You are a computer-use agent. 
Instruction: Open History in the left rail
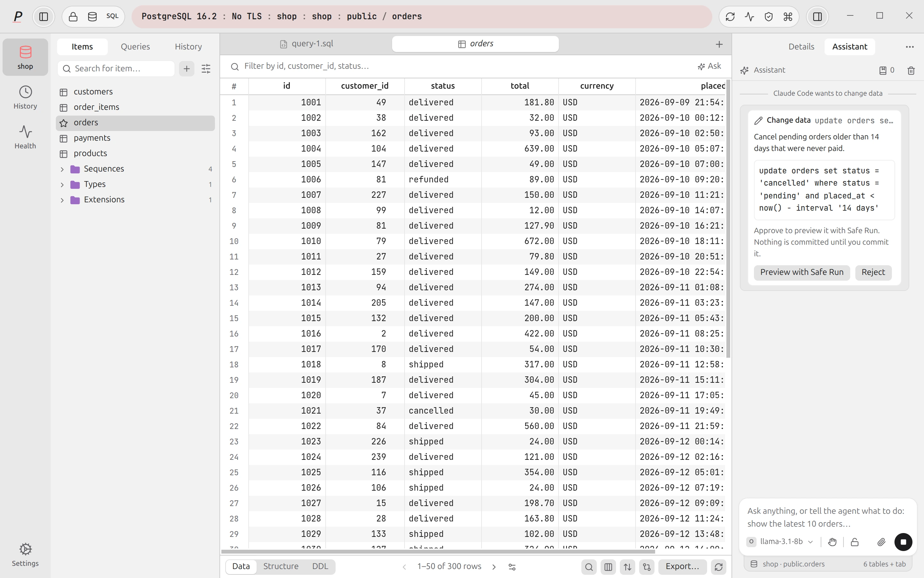pos(25,98)
